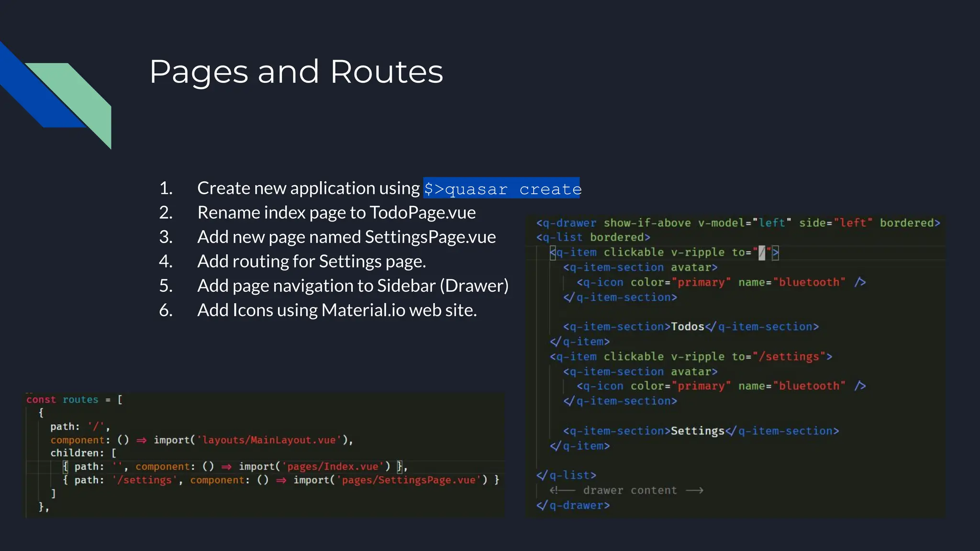
Task: Click the opening '<q-drawer show-if-above' code line
Action: [738, 223]
